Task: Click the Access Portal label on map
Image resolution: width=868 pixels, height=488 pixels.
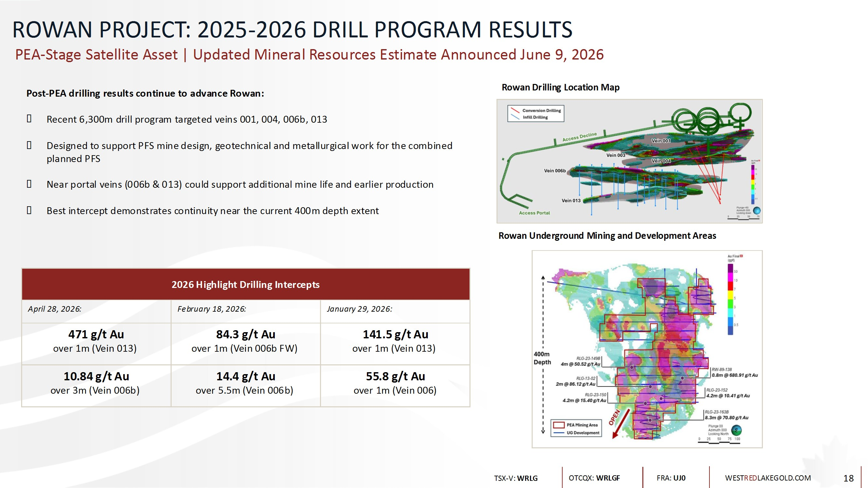Action: pos(534,213)
